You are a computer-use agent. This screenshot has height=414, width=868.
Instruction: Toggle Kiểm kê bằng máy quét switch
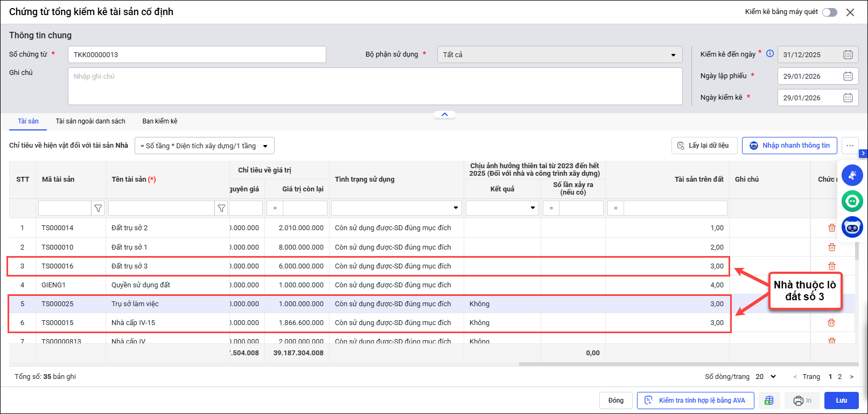pyautogui.click(x=829, y=12)
